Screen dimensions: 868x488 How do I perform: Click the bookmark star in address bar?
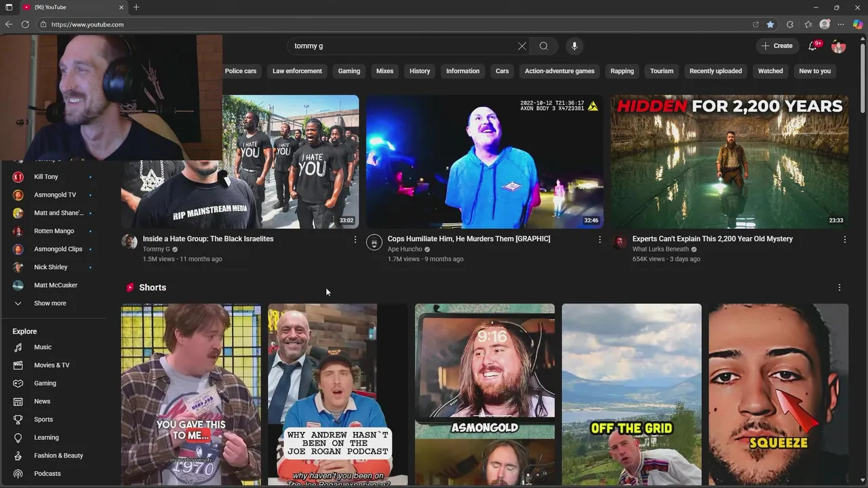(770, 24)
